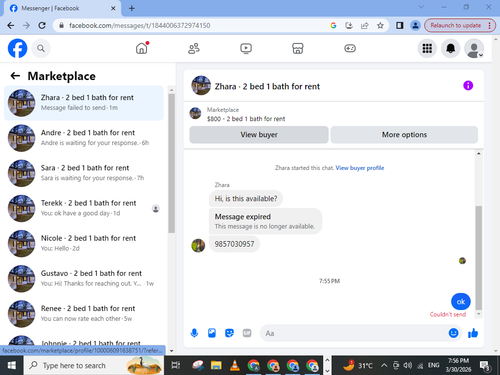Open File Explorer from taskbar
500x375 pixels.
(x=216, y=366)
